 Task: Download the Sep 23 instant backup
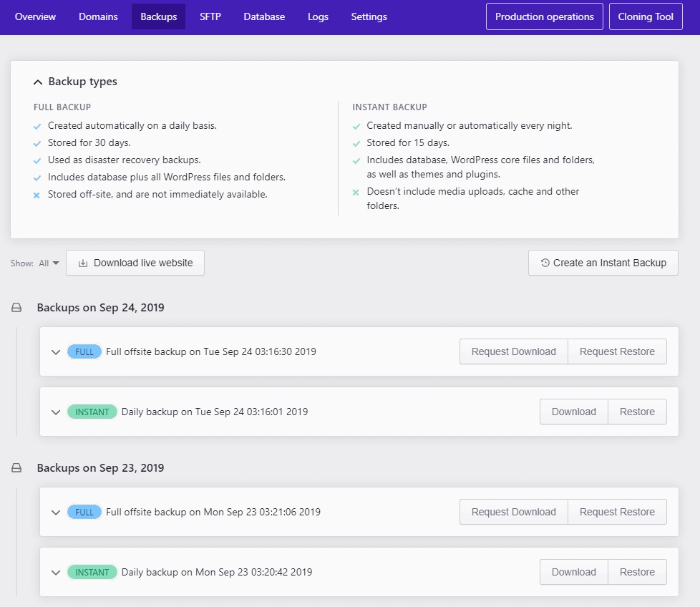573,572
